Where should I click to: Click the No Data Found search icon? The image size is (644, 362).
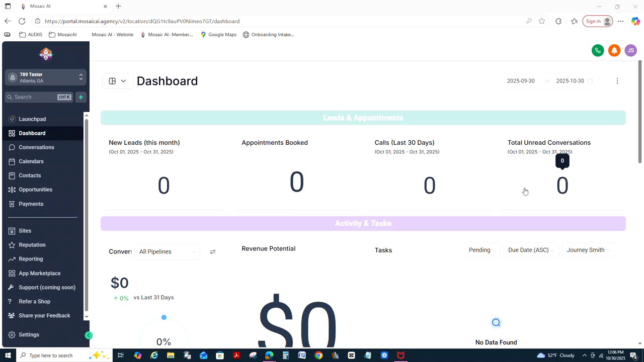(x=496, y=323)
